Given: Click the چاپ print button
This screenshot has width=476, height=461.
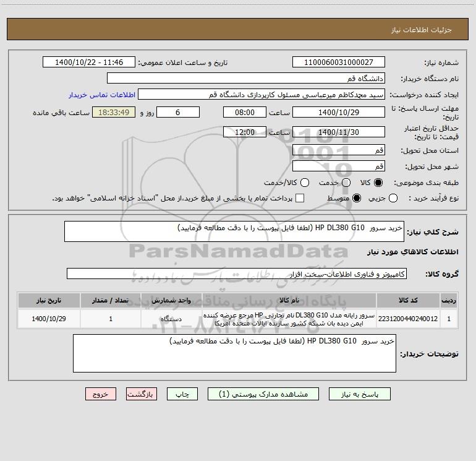Looking at the screenshot, I should [x=182, y=394].
